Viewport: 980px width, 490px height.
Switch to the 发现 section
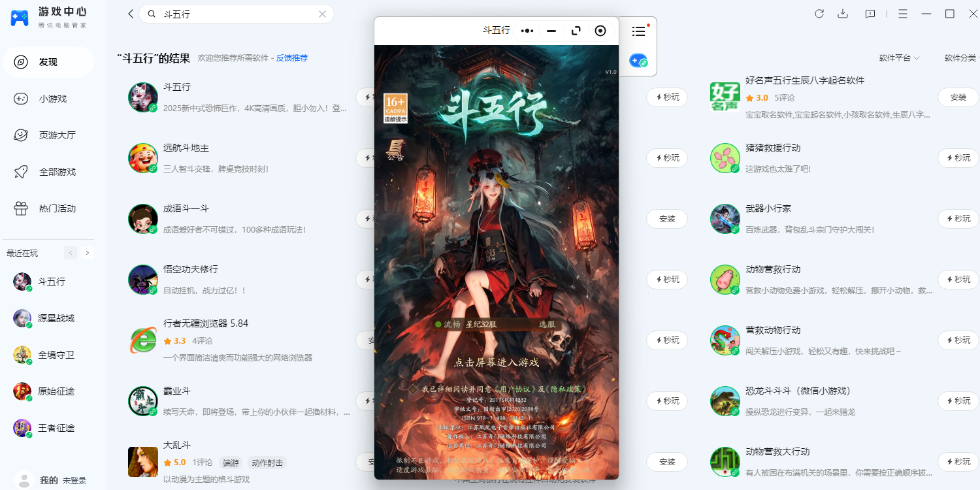pos(48,62)
